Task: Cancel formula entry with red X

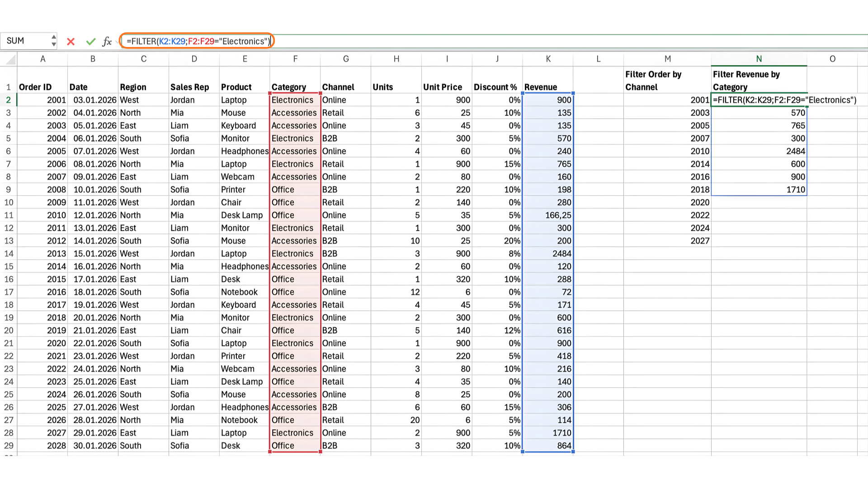Action: pos(71,42)
